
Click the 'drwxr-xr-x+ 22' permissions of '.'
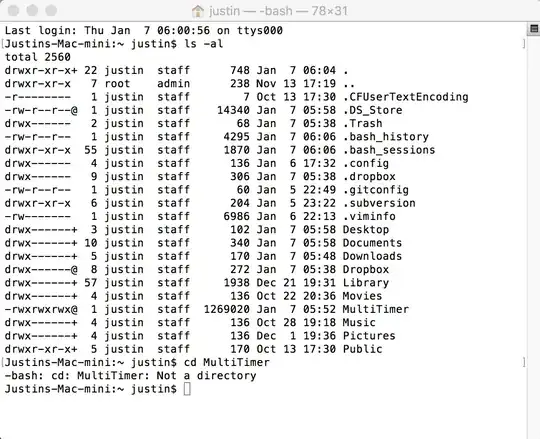click(51, 71)
